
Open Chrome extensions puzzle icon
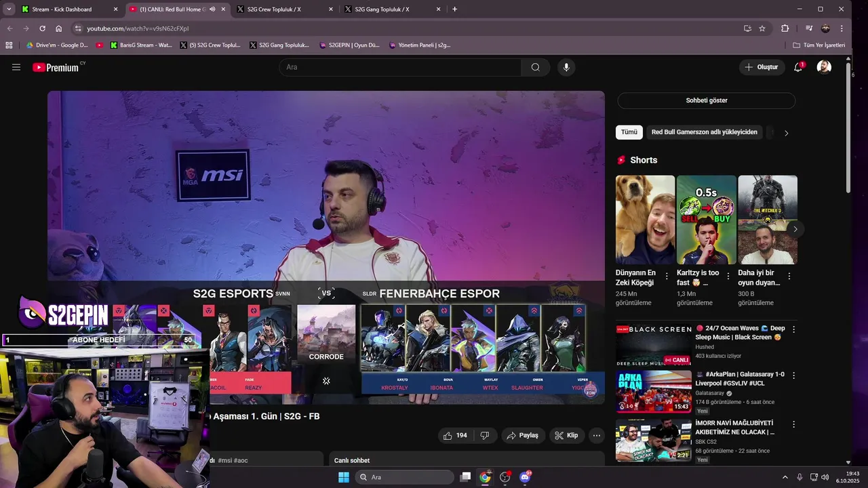click(785, 28)
